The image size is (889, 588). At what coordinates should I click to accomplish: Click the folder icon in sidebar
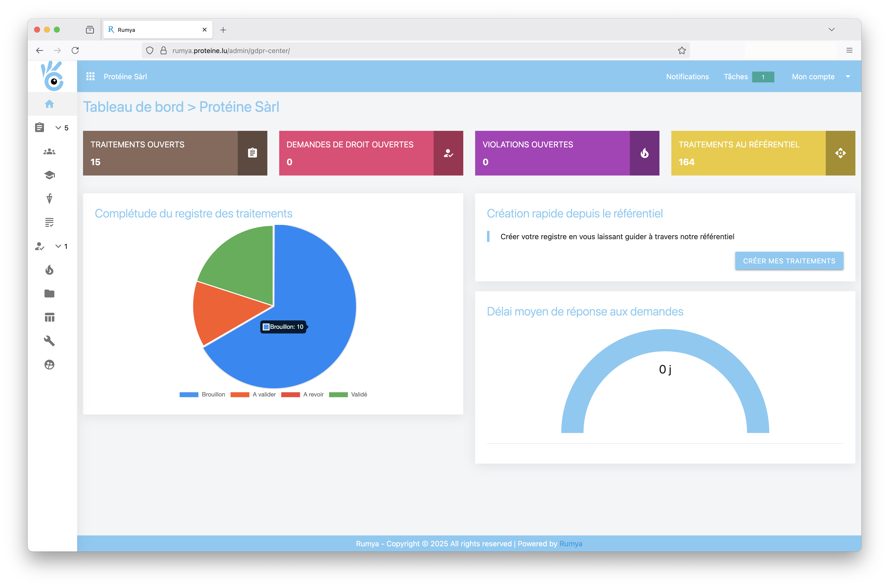49,293
